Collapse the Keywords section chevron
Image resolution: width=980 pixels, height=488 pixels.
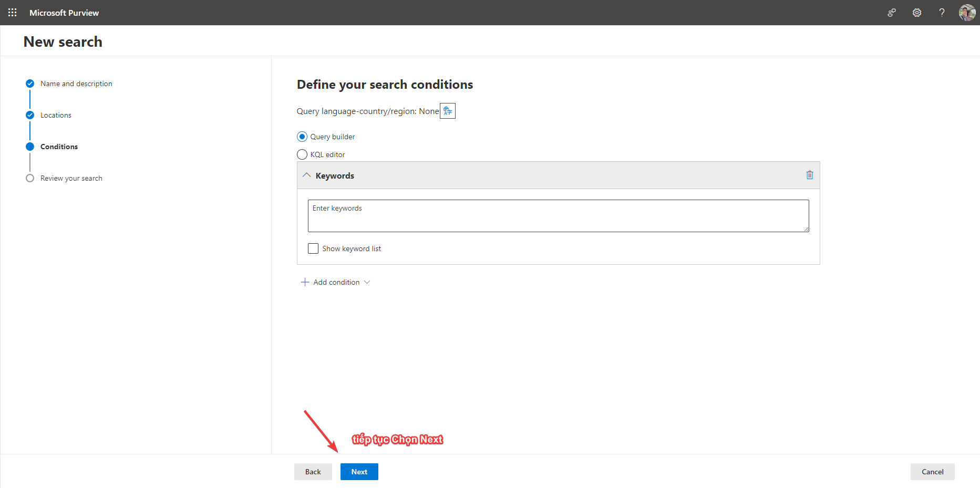click(x=307, y=175)
